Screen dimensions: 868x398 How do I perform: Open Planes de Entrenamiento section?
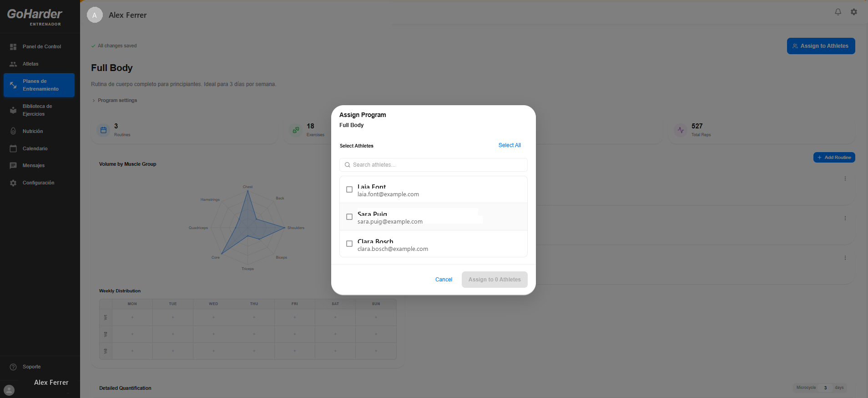[x=39, y=85]
